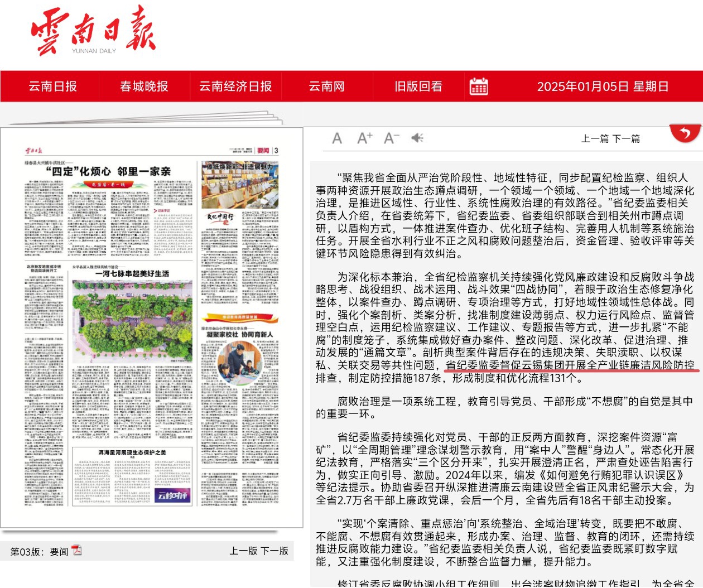703x588 pixels.
Task: Open the calendar date picker icon
Action: [479, 86]
